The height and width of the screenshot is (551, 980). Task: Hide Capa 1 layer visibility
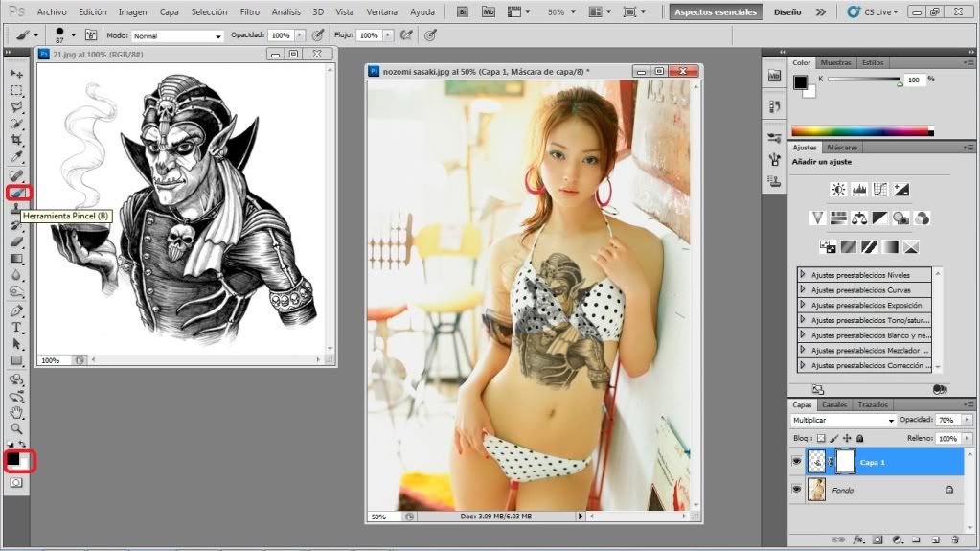[x=796, y=462]
